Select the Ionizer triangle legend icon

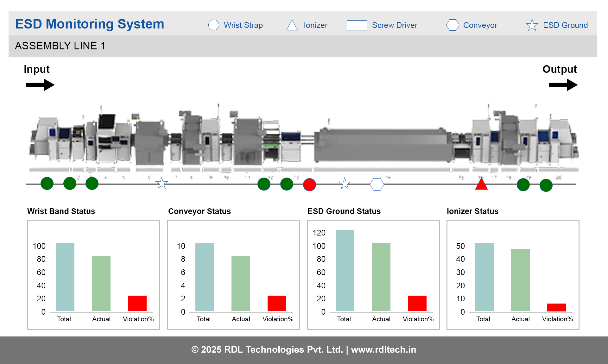click(292, 25)
